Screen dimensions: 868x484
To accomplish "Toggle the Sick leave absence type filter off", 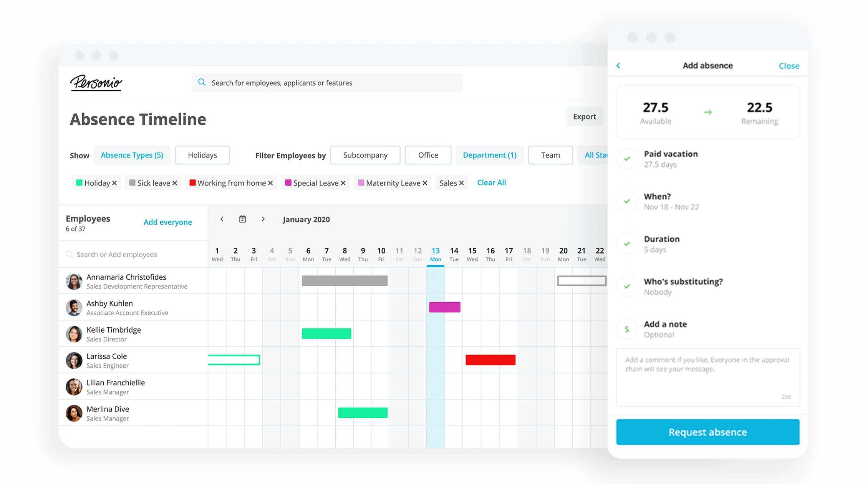I will pos(174,182).
